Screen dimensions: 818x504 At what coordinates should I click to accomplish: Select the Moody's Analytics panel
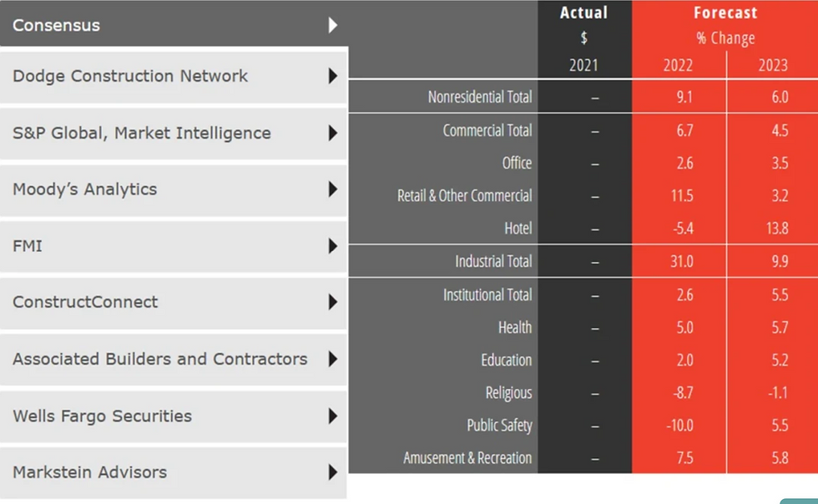coord(174,189)
